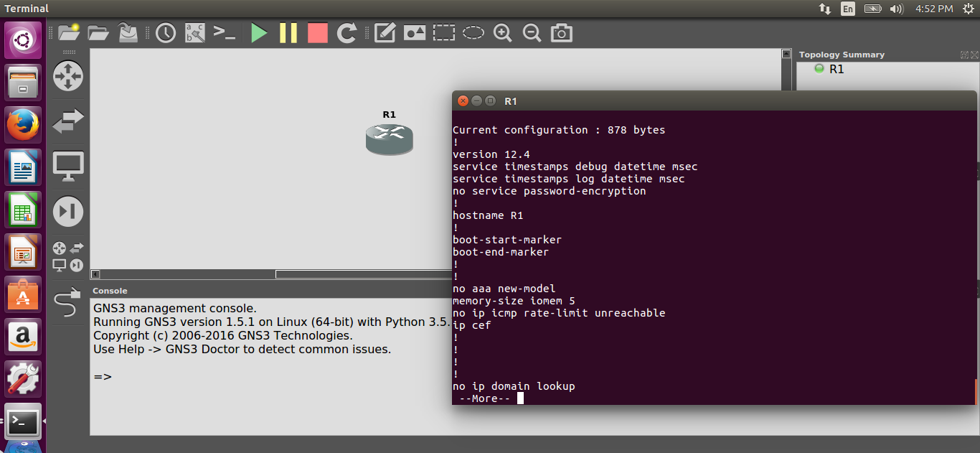
Task: Launch LibreOffice Writer from the dock
Action: click(23, 167)
